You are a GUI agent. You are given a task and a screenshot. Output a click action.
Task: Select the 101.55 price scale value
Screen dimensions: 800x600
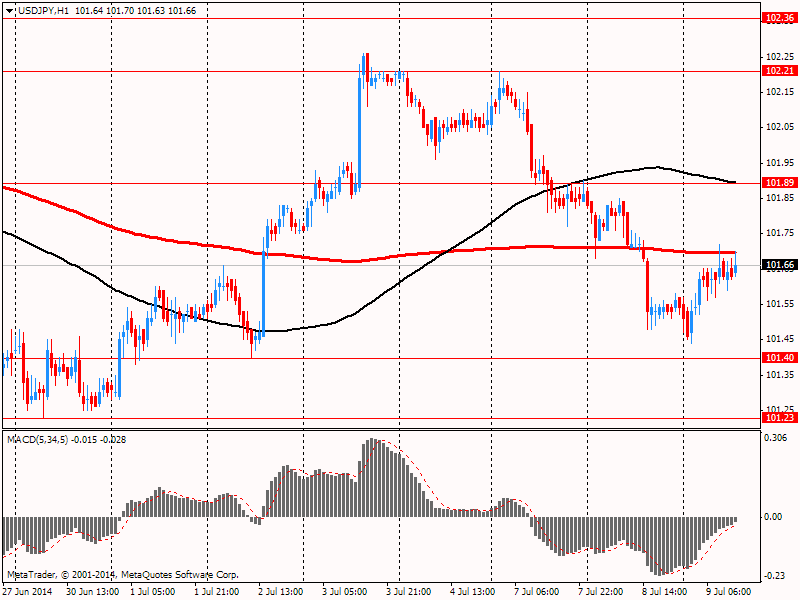click(780, 304)
